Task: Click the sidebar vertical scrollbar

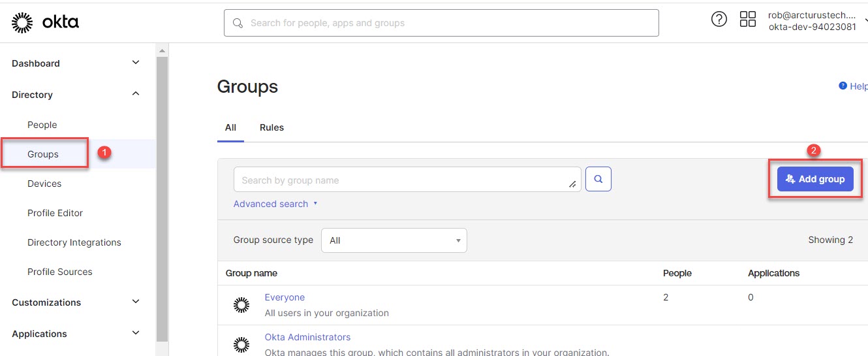Action: (x=162, y=196)
